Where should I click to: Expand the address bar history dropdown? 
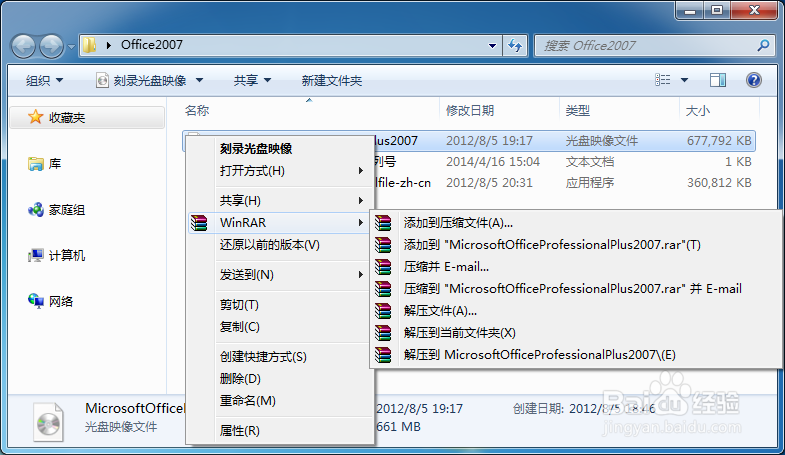pyautogui.click(x=493, y=46)
